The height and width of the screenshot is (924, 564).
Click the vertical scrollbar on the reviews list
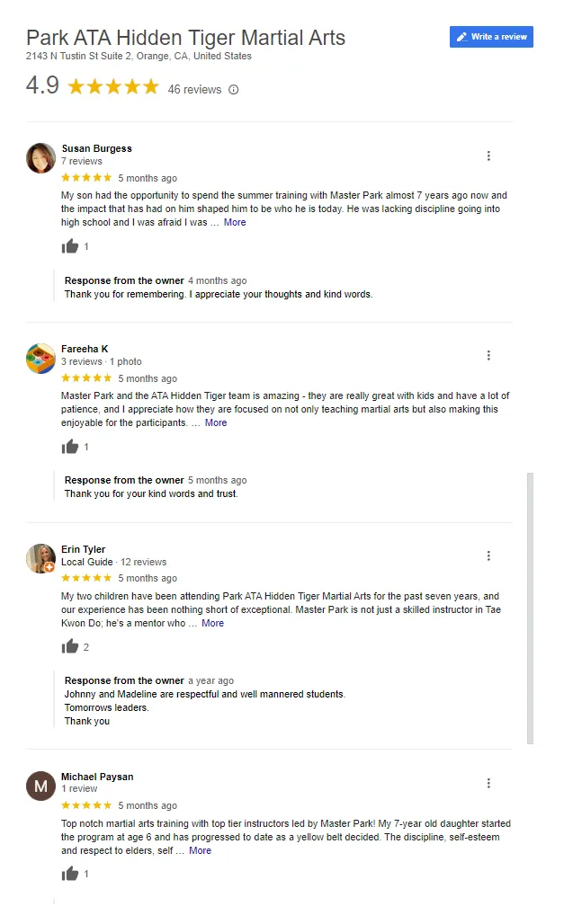[531, 609]
